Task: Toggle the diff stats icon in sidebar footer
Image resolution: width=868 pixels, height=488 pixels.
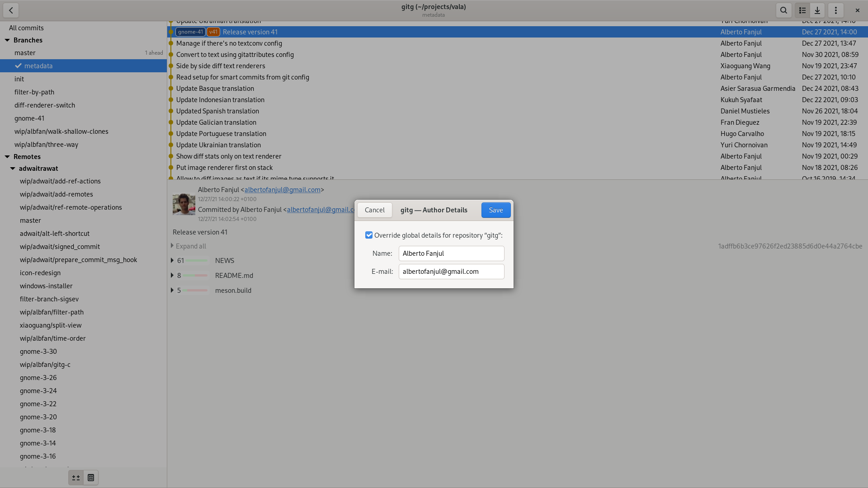Action: (x=76, y=478)
